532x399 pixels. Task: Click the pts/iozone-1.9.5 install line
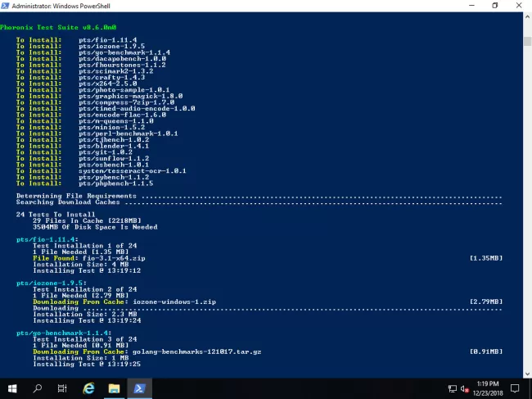click(x=80, y=46)
